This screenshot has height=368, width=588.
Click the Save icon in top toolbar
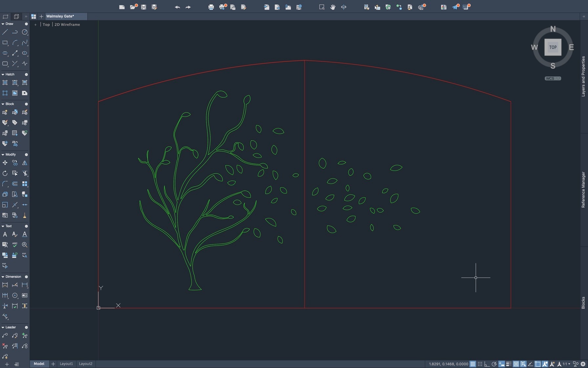(x=143, y=7)
